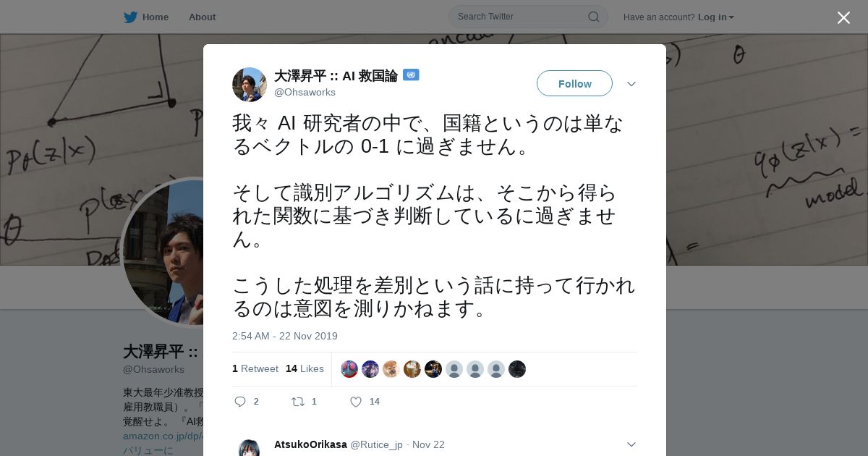Close the tweet overlay with X

(x=843, y=17)
